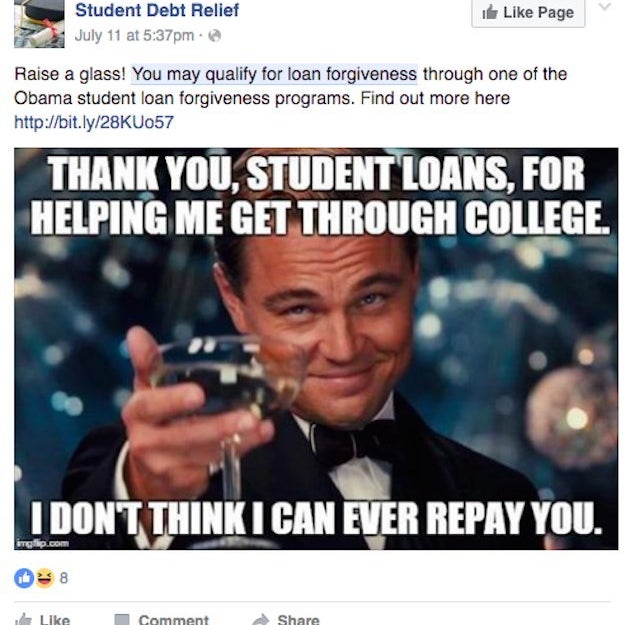Open the champagne toast meme image
The width and height of the screenshot is (625, 625).
(x=316, y=349)
